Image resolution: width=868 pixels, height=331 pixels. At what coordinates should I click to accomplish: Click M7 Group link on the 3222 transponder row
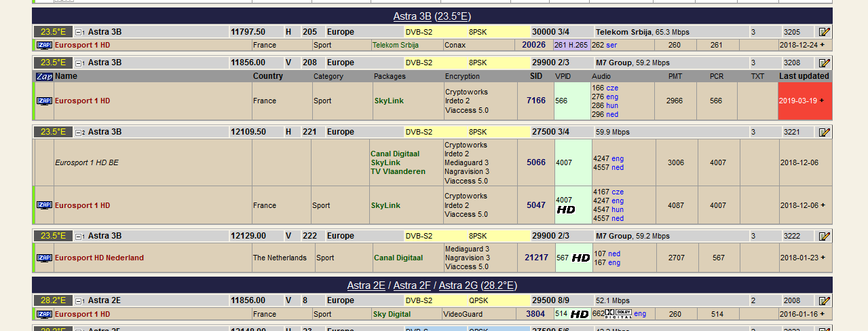(613, 236)
